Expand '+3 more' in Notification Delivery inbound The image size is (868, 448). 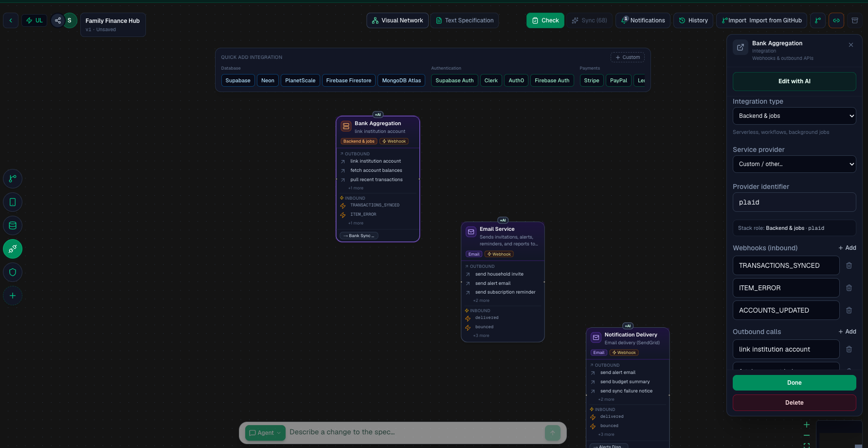(606, 434)
